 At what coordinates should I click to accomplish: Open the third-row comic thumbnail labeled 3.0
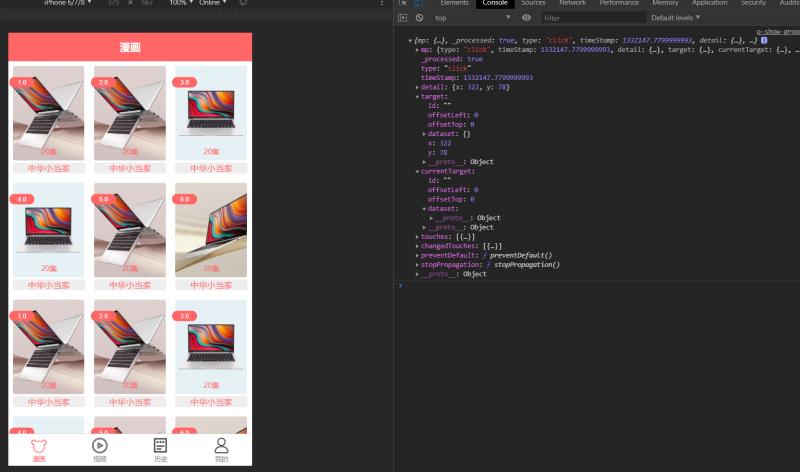(211, 346)
